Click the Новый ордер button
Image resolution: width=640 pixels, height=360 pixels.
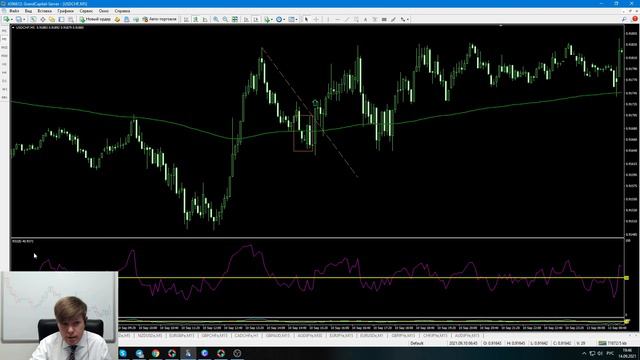95,19
